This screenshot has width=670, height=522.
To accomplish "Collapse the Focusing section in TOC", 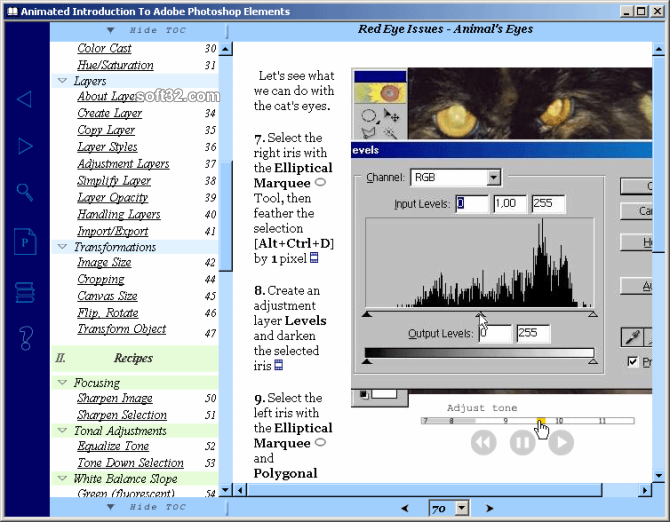I will (62, 382).
